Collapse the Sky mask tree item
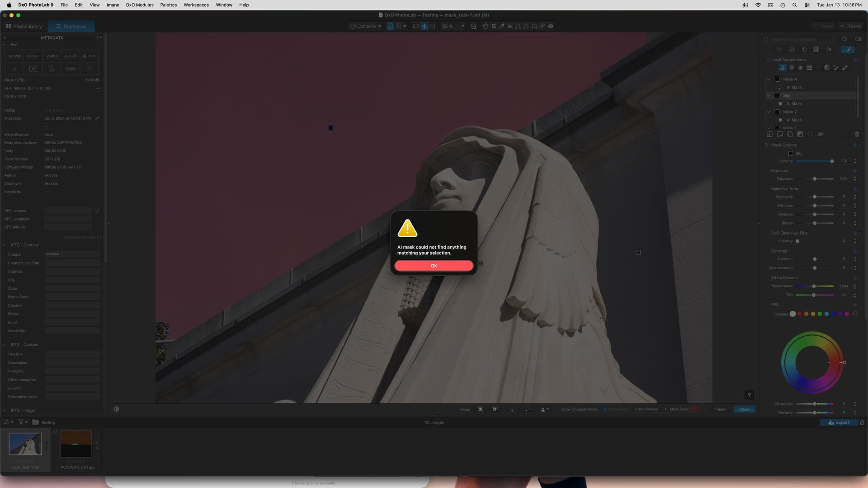This screenshot has width=868, height=488. [769, 95]
